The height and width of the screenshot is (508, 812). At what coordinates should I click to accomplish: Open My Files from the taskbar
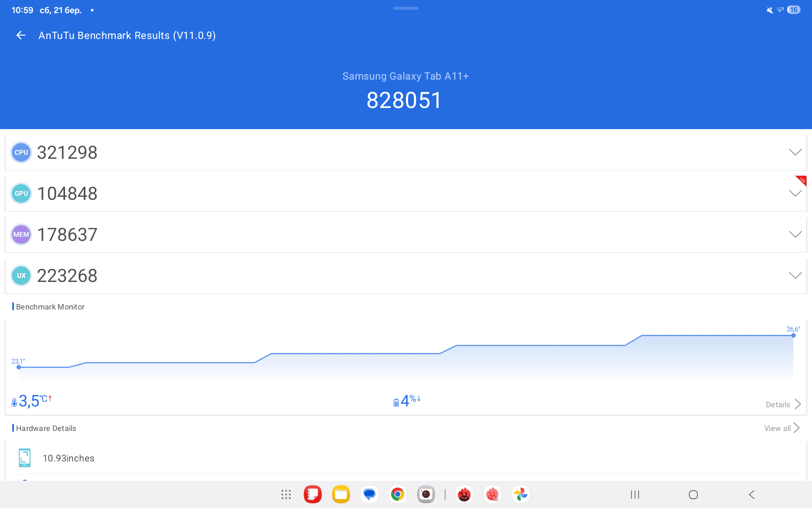341,494
